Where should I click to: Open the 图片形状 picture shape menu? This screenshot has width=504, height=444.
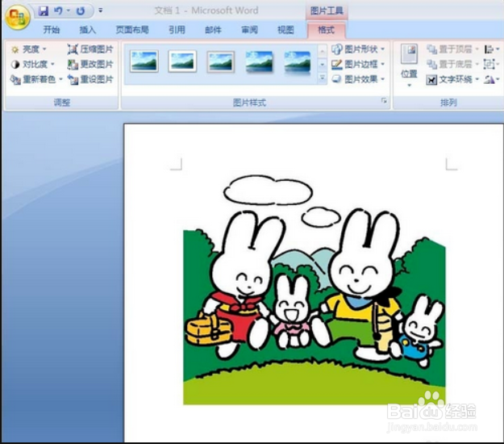point(358,49)
